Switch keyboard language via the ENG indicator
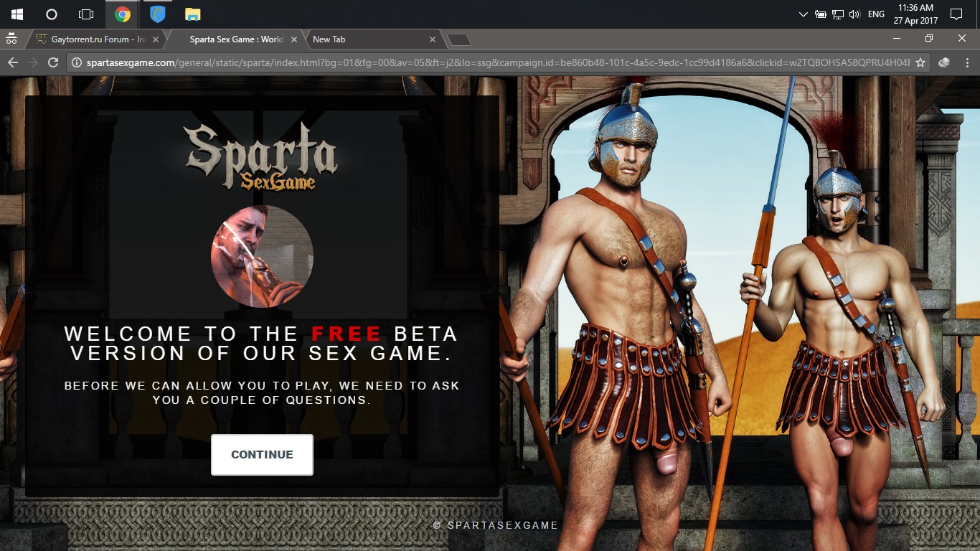 (x=876, y=14)
